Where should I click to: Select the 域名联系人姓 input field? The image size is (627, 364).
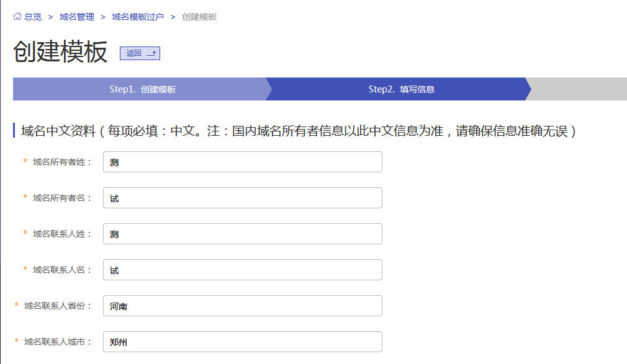(242, 234)
